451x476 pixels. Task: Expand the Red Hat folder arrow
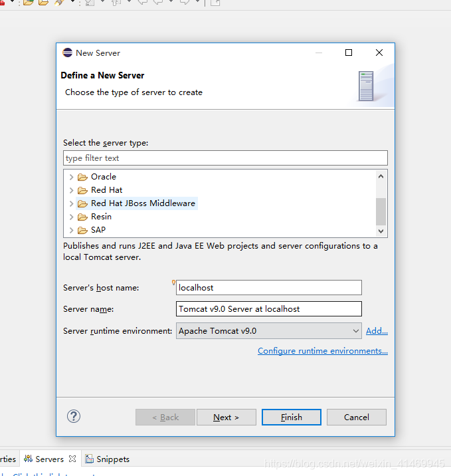click(71, 190)
